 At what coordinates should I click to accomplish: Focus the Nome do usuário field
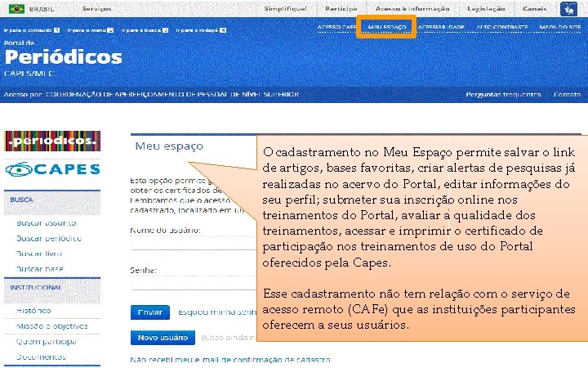tap(194, 243)
